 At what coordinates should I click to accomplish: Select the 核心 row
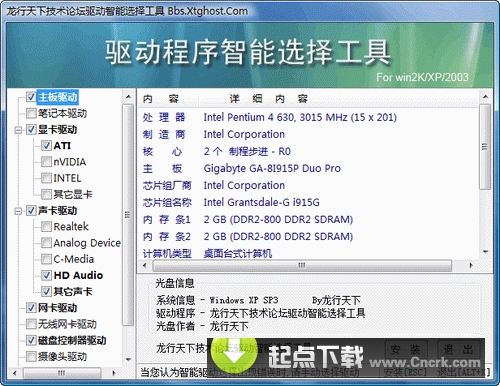tap(308, 151)
